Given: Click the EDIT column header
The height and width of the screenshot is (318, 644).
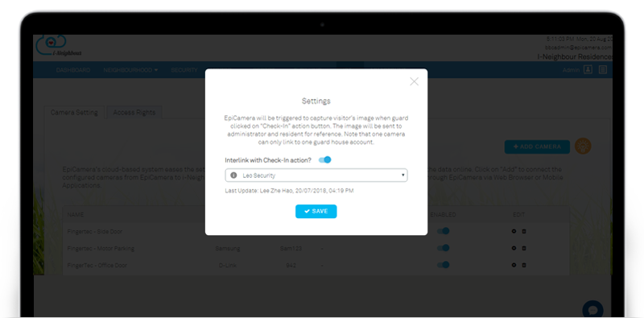Looking at the screenshot, I should tap(518, 215).
